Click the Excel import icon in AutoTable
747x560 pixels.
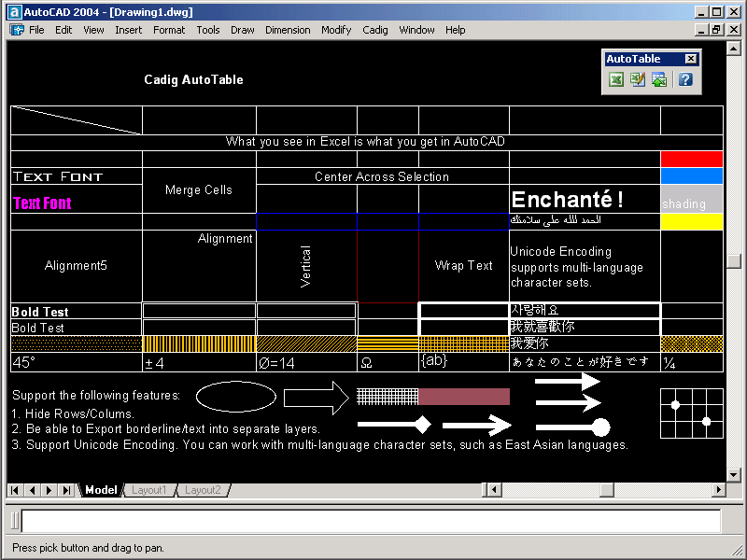616,80
